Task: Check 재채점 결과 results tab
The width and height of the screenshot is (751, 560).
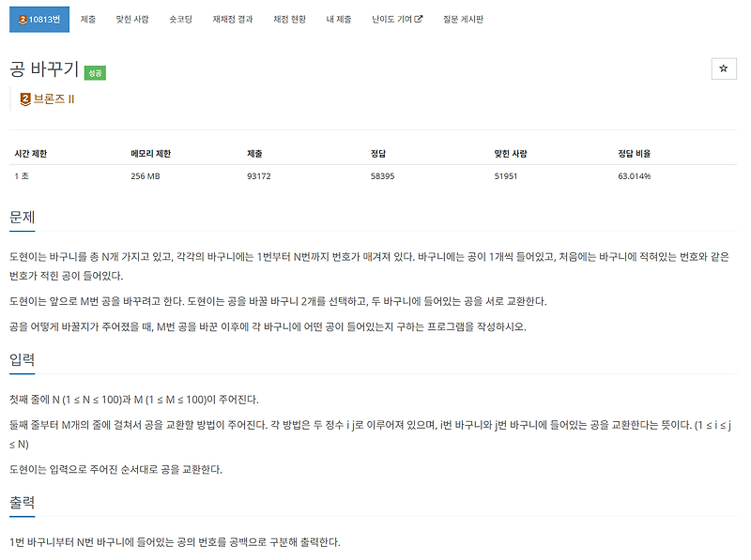Action: click(x=232, y=17)
